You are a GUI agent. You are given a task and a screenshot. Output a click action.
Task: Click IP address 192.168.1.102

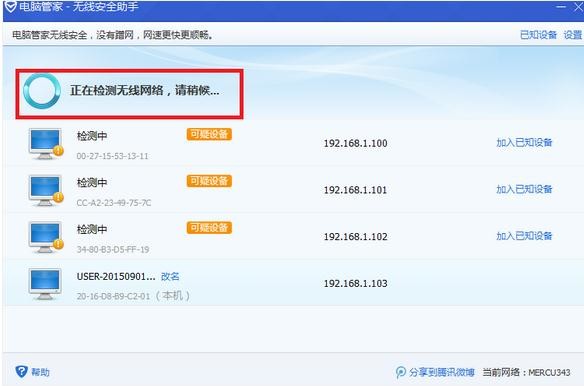tap(355, 237)
